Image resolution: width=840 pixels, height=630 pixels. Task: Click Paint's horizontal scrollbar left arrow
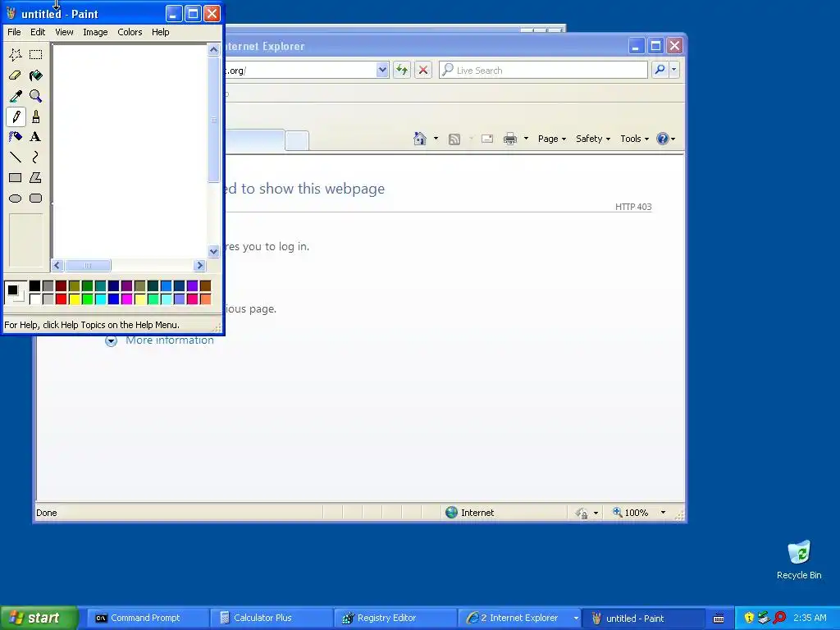(57, 265)
